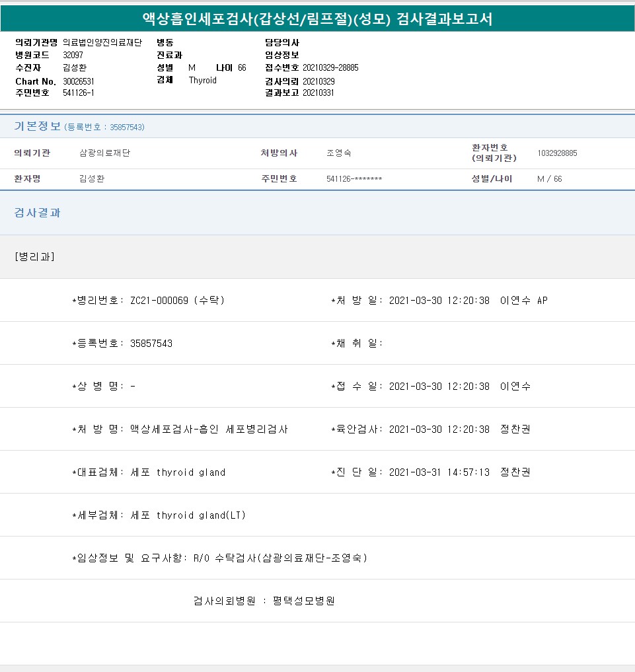This screenshot has height=672, width=635.
Task: Click 병원코드 value 32097
Action: coord(73,55)
